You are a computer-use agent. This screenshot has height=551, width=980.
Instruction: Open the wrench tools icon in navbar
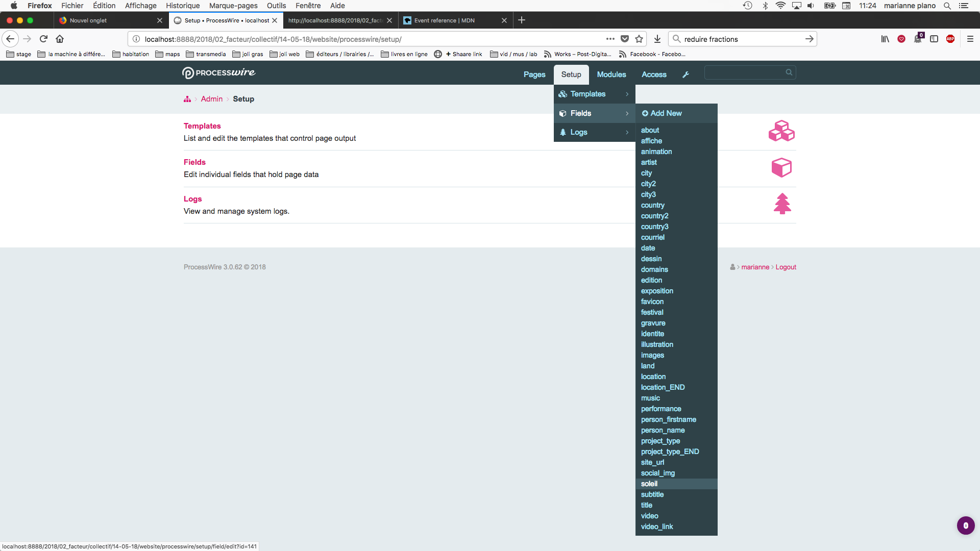coord(685,74)
